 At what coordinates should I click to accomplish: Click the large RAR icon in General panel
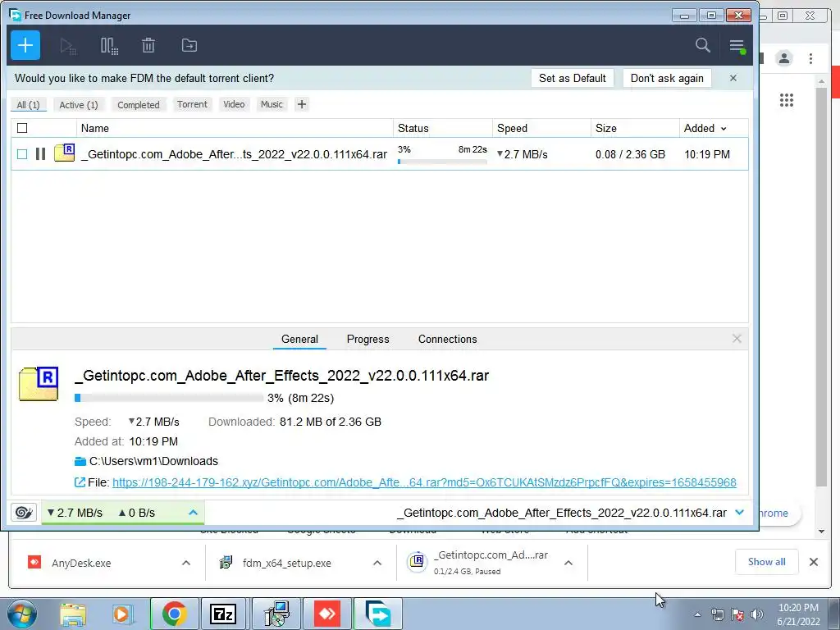pos(39,384)
